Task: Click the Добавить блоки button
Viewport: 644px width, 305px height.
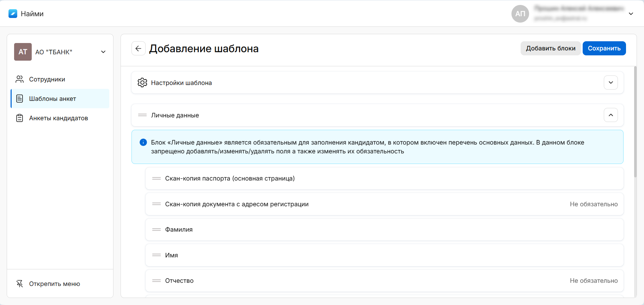Action: pos(551,48)
